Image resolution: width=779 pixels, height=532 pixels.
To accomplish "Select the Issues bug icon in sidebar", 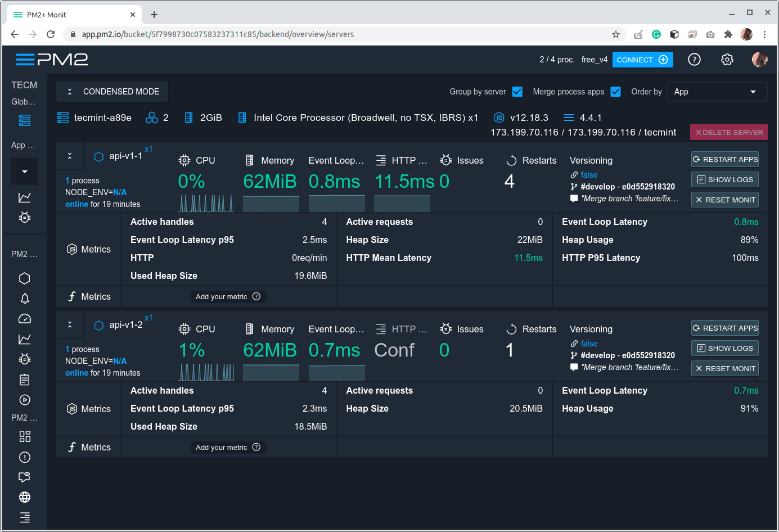I will click(24, 359).
